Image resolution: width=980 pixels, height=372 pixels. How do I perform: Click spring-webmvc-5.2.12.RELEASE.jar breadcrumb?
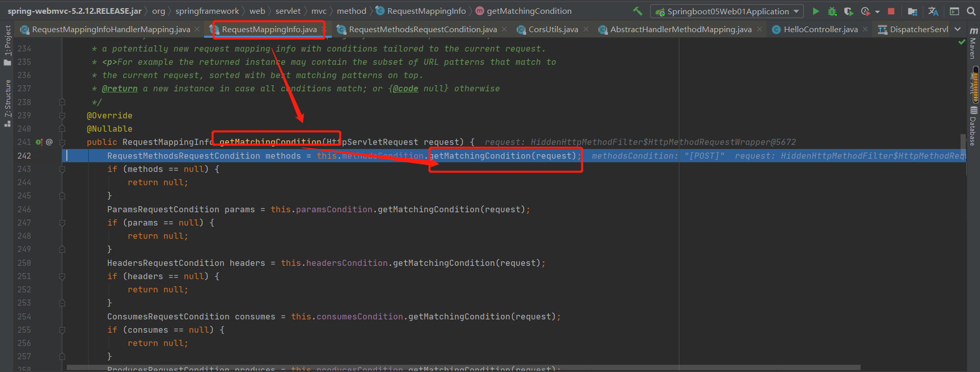pyautogui.click(x=75, y=11)
